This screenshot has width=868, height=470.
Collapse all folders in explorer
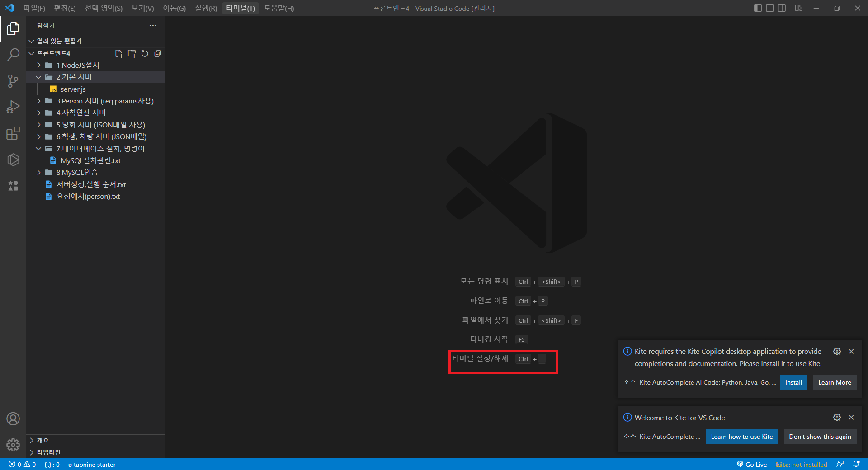click(158, 53)
